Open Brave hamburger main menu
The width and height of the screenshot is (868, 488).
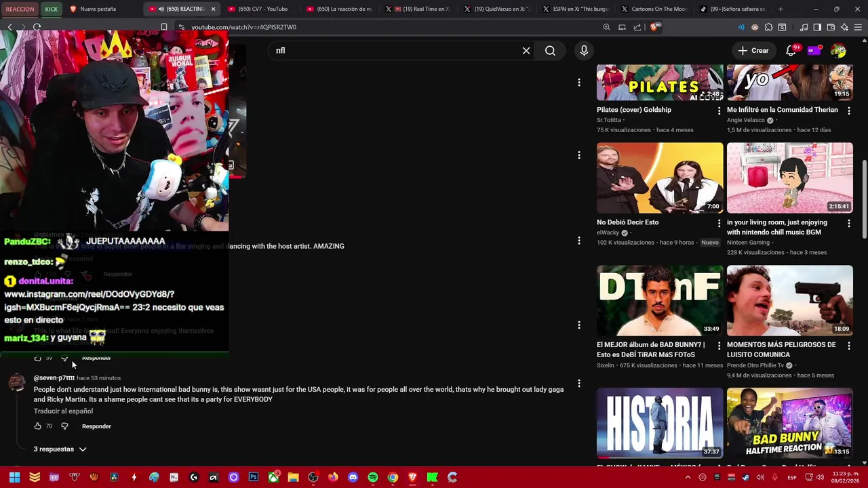(858, 27)
